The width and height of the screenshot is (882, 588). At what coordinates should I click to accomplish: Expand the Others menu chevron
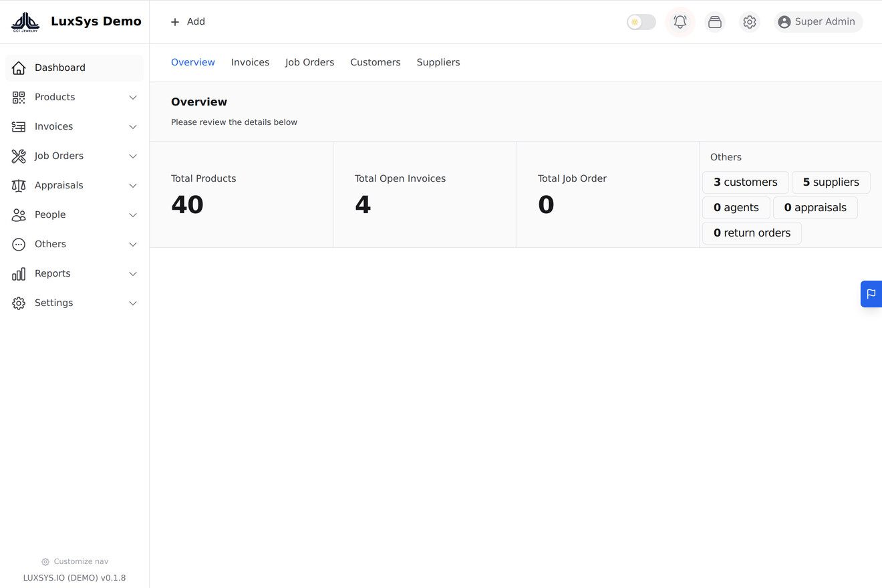tap(133, 245)
